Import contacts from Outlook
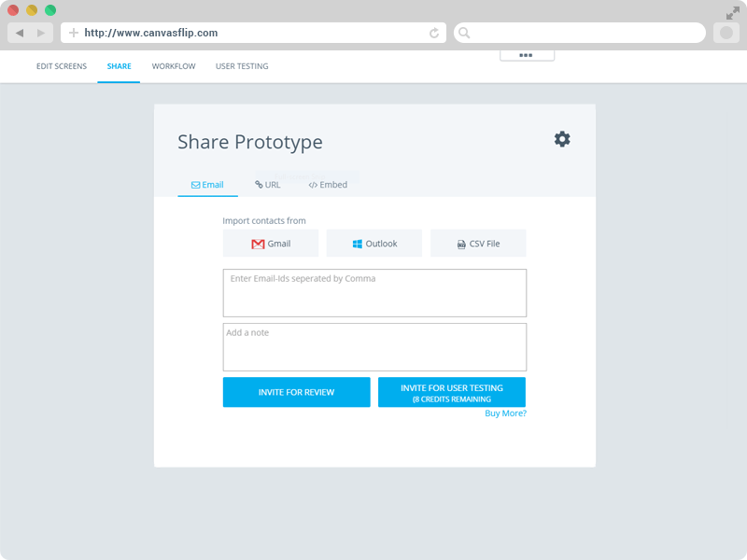Image resolution: width=747 pixels, height=560 pixels. 373,244
